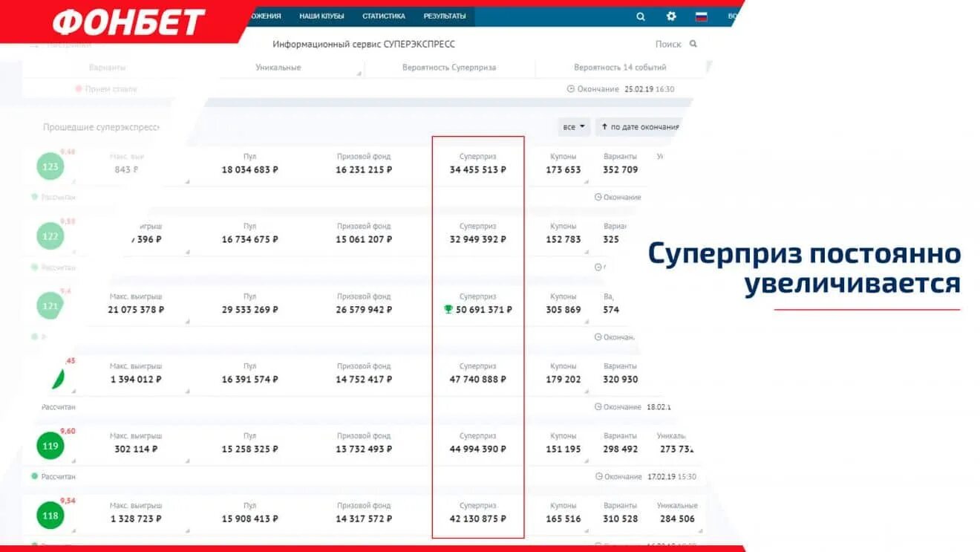Focus the Поиск search field

coord(668,45)
